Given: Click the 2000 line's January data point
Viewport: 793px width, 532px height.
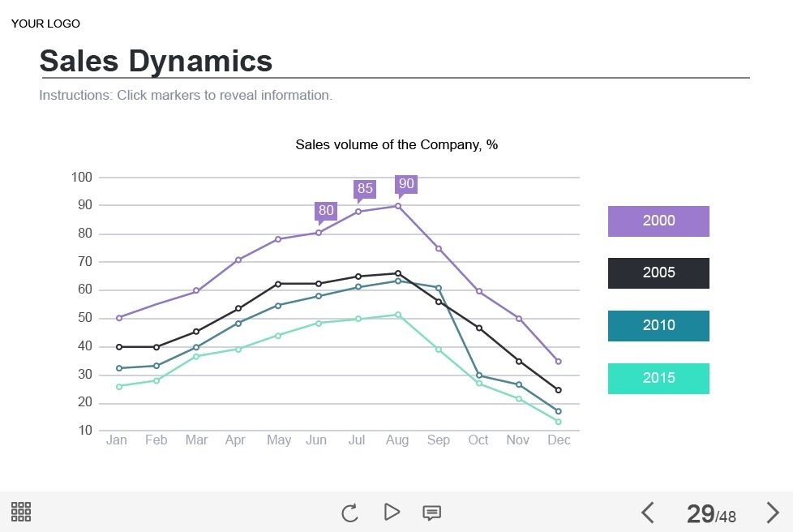Looking at the screenshot, I should click(x=119, y=318).
